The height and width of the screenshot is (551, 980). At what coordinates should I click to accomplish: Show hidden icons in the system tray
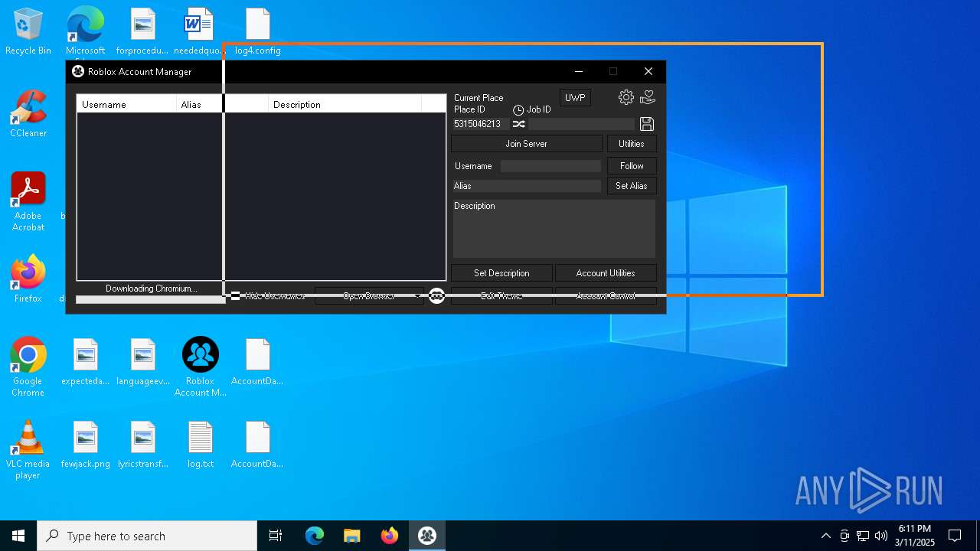[825, 536]
